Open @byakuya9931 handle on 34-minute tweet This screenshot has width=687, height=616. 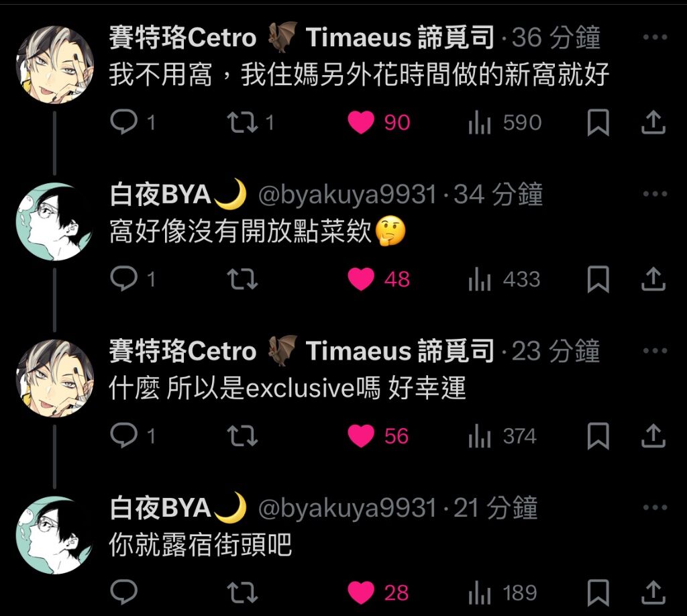(348, 195)
